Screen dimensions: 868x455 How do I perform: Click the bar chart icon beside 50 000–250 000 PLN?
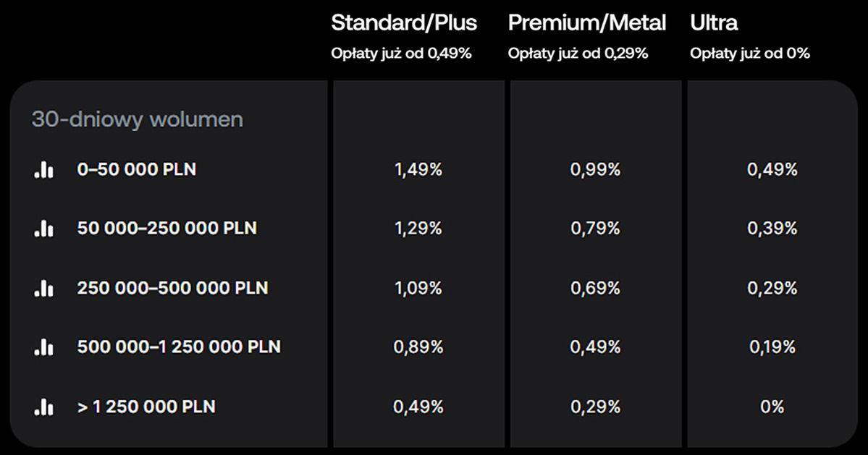point(43,229)
